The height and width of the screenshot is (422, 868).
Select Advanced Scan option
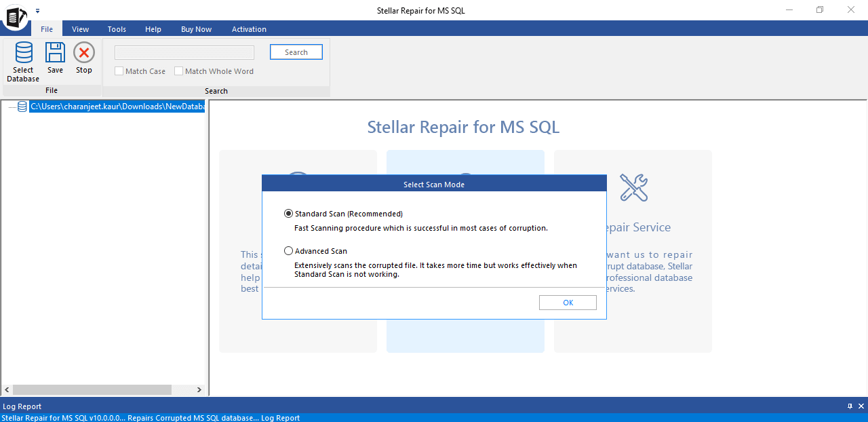(315, 251)
